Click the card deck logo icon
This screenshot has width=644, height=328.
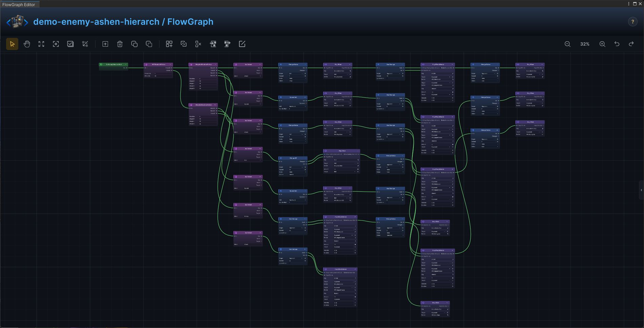(x=17, y=22)
